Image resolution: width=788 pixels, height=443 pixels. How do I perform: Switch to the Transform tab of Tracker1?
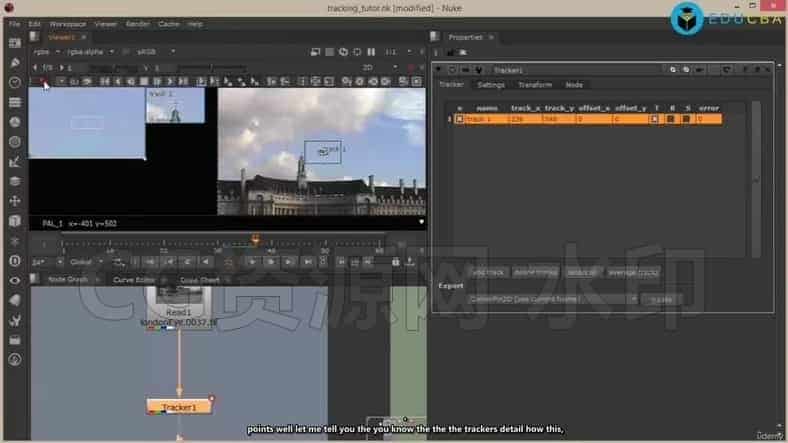coord(535,84)
